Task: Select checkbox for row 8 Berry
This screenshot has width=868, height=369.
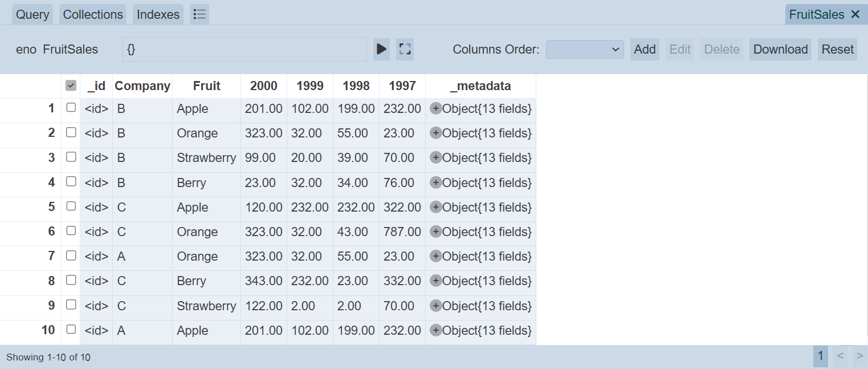Action: [71, 280]
